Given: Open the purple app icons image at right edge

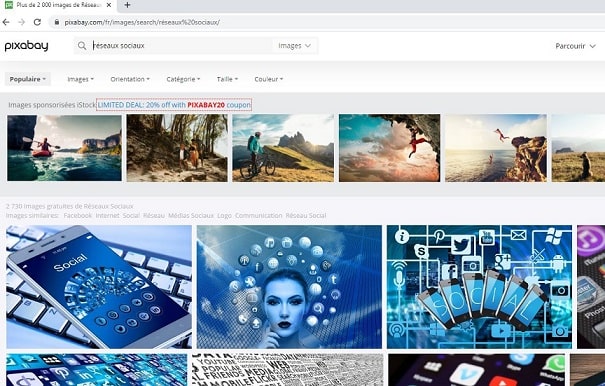Looking at the screenshot, I should [x=591, y=287].
